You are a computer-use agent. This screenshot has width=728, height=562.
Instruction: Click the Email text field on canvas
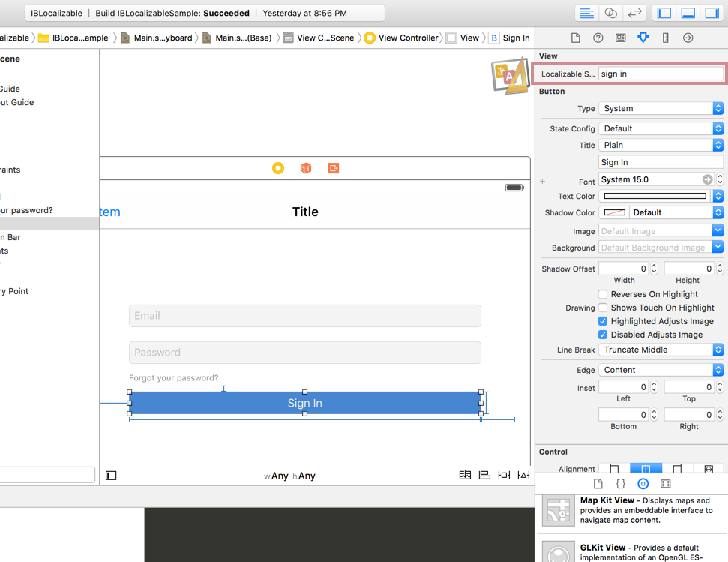[x=305, y=316]
